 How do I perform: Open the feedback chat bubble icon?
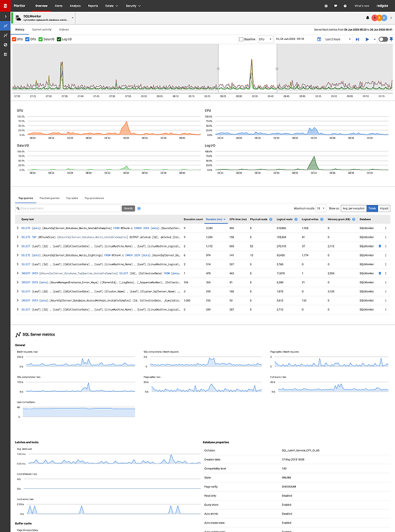(x=336, y=6)
